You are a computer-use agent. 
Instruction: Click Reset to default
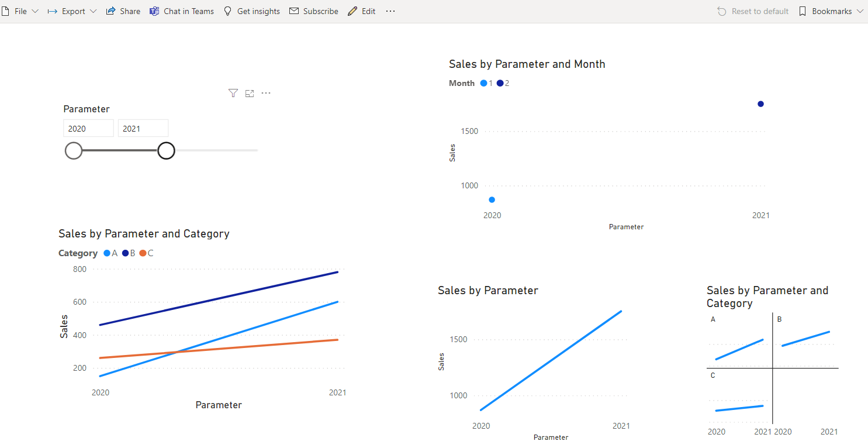(x=753, y=11)
